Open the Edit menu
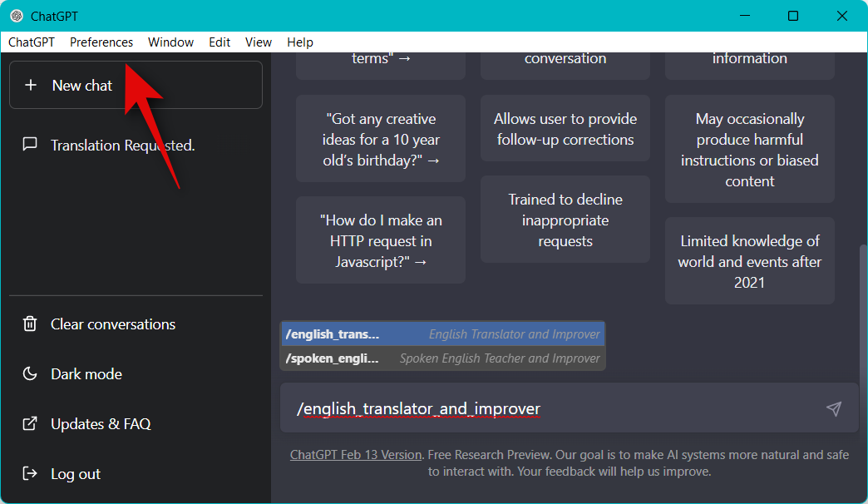This screenshot has width=868, height=504. pyautogui.click(x=219, y=42)
